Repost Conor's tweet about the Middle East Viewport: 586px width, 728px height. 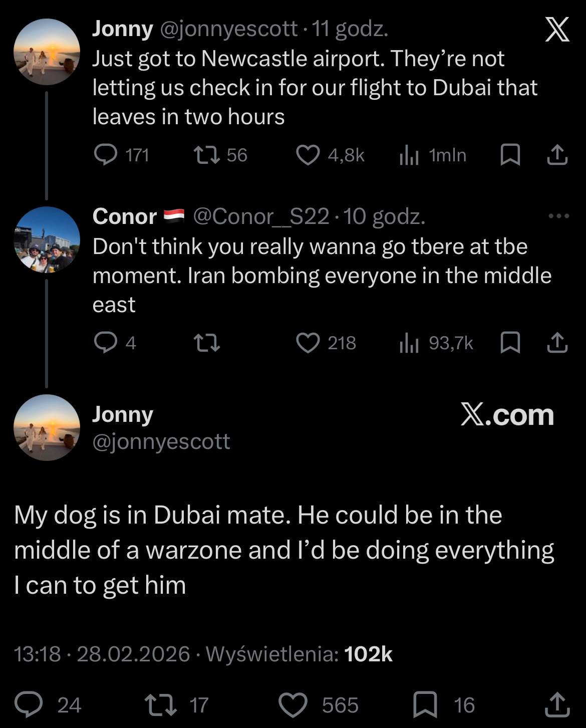point(207,343)
